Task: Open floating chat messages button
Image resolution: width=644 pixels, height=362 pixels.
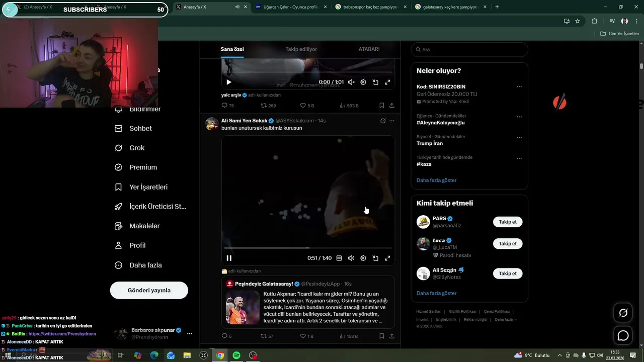Action: (x=623, y=335)
